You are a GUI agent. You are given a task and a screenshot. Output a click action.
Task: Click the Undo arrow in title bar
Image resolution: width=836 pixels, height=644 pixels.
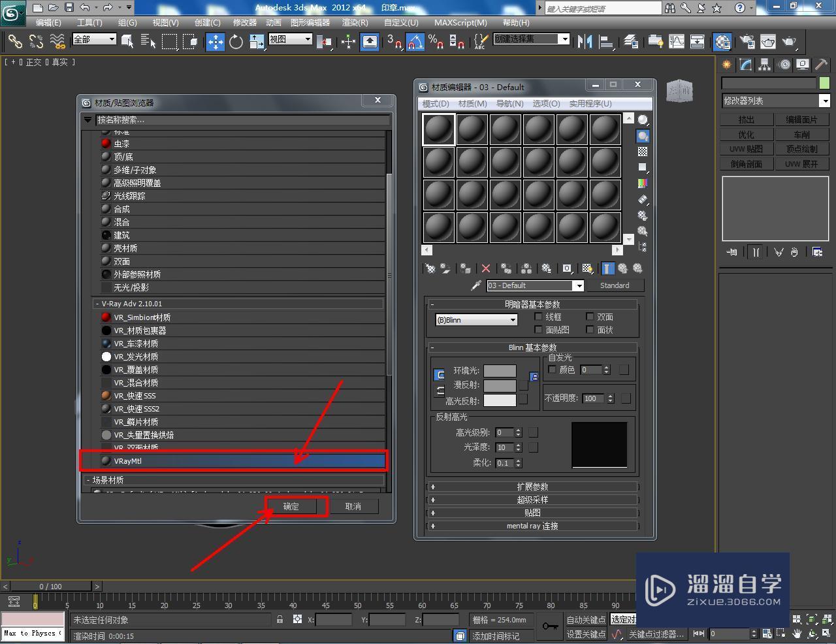86,8
